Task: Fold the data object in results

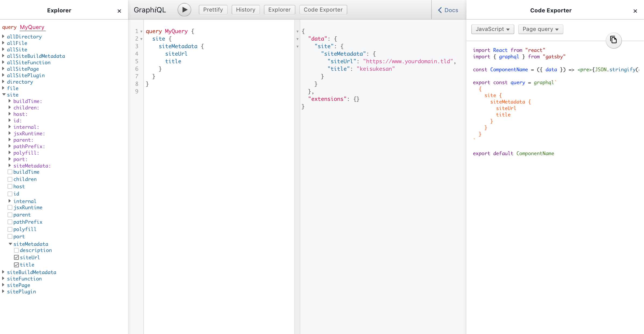Action: coord(298,39)
